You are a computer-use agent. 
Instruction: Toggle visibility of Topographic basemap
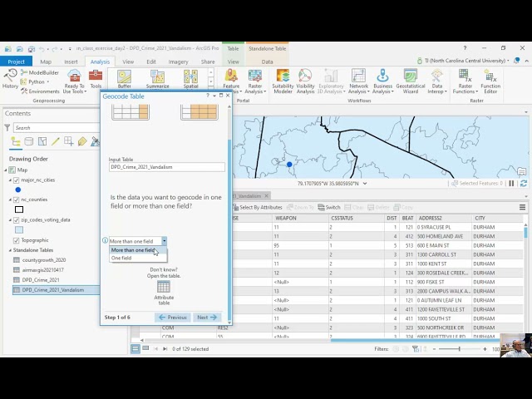16,240
